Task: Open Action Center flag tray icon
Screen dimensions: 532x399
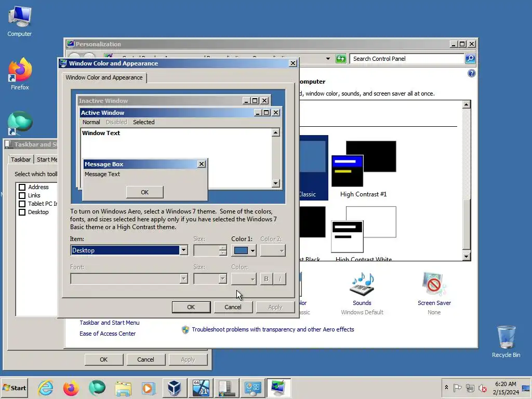Action: (457, 388)
